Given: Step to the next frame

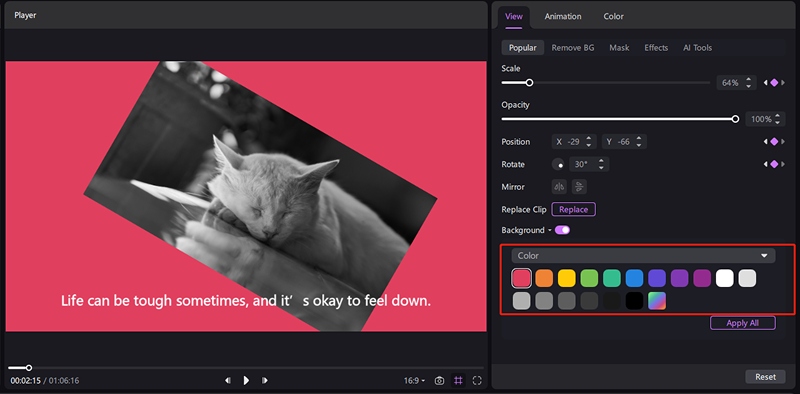Looking at the screenshot, I should [265, 380].
